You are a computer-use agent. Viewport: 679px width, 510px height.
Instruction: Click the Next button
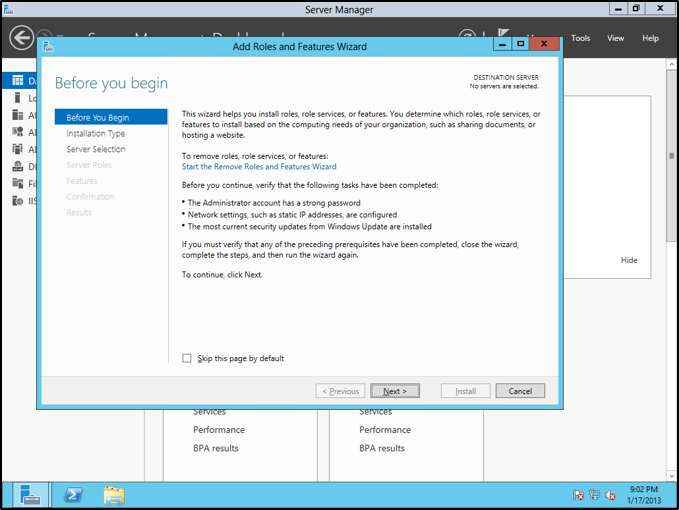pyautogui.click(x=394, y=391)
